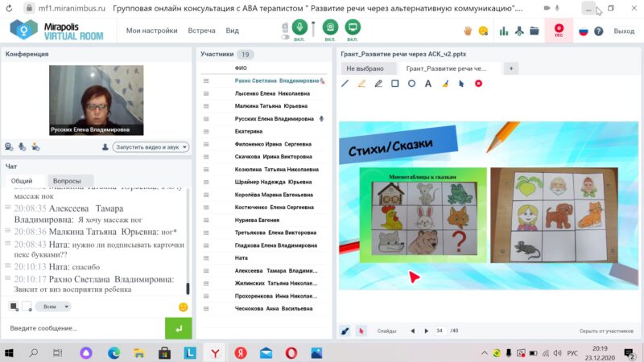Flip the small switch left of microphone
The width and height of the screenshot is (644, 362).
tap(285, 37)
